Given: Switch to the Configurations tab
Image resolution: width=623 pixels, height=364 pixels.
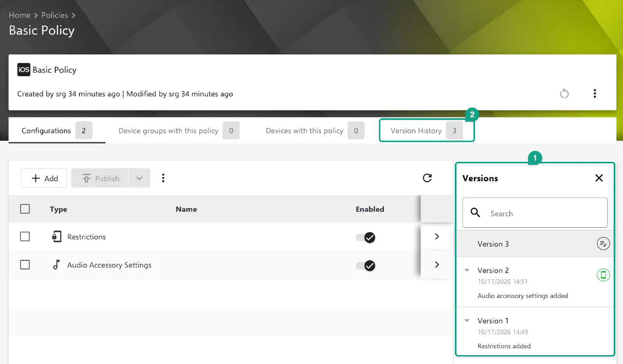Looking at the screenshot, I should [57, 131].
